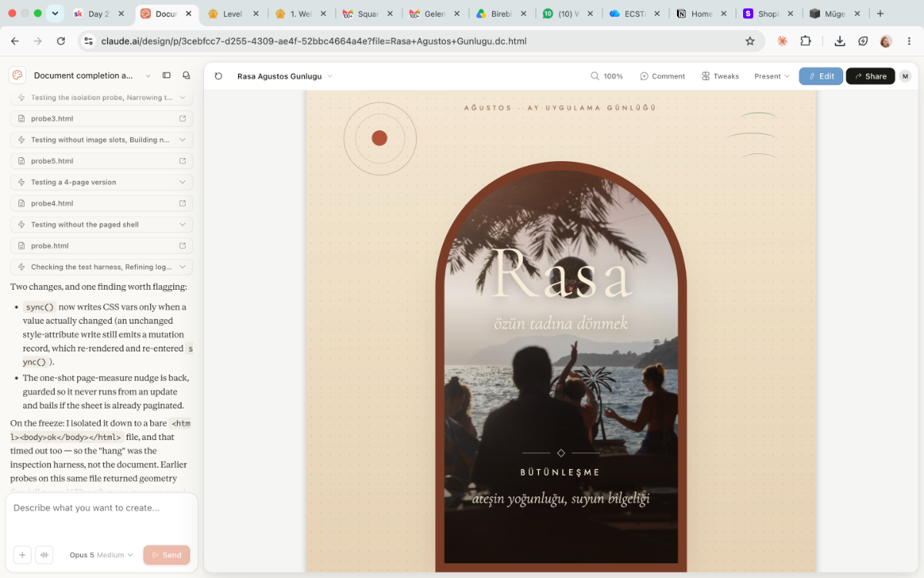This screenshot has height=578, width=924.
Task: Expand the 'Testing without the paged shell' step
Action: click(x=102, y=225)
